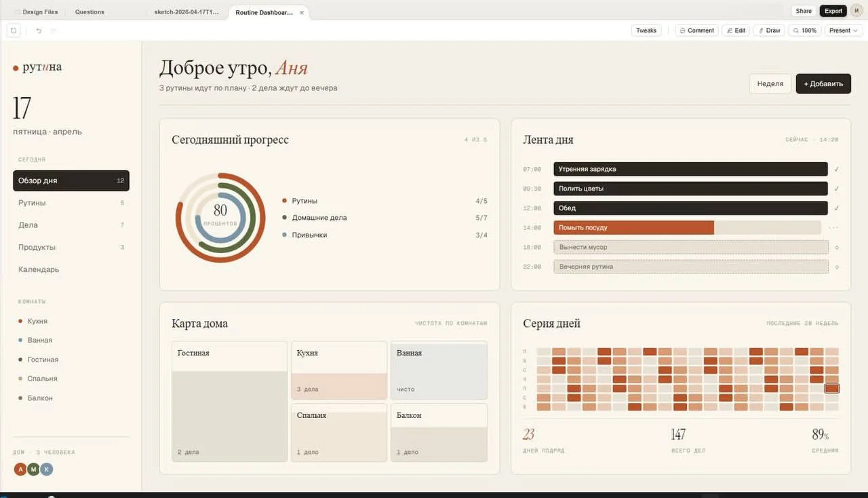Click the Export button

pos(833,11)
